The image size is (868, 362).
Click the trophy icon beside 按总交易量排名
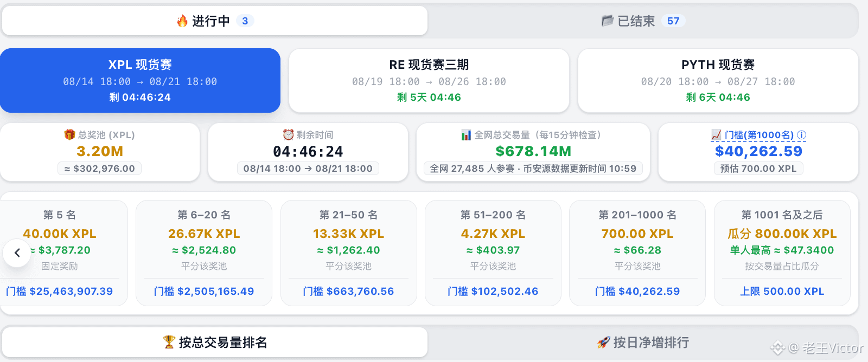tap(169, 342)
